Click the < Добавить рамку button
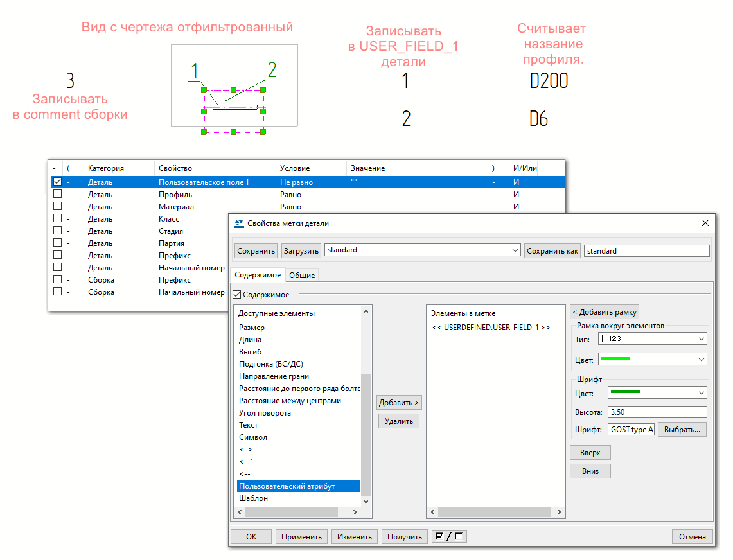The height and width of the screenshot is (560, 733). (605, 311)
